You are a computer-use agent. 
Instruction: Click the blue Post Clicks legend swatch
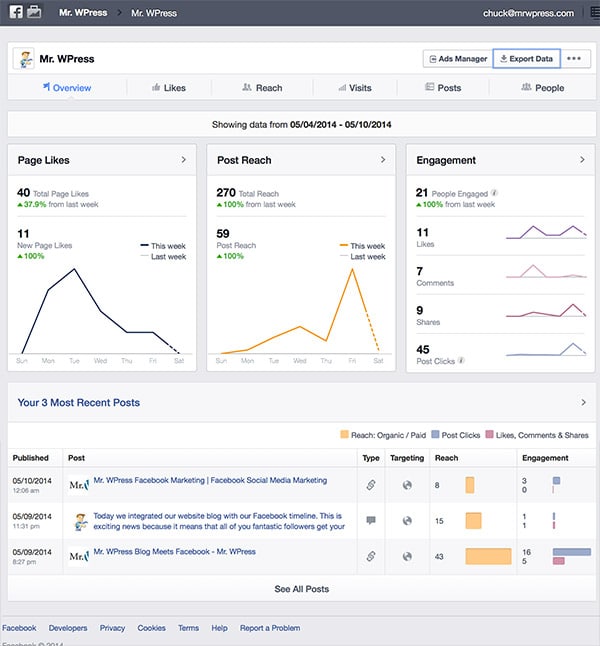(x=435, y=434)
